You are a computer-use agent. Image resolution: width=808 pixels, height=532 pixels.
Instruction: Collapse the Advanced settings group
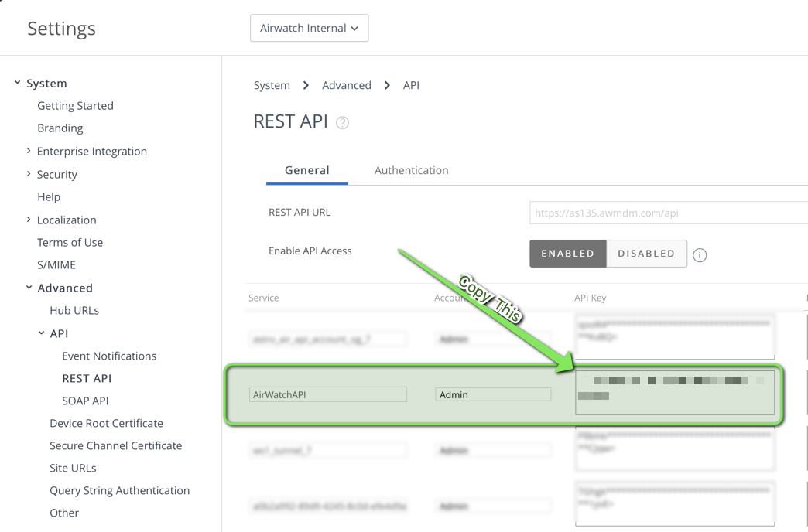(x=28, y=288)
